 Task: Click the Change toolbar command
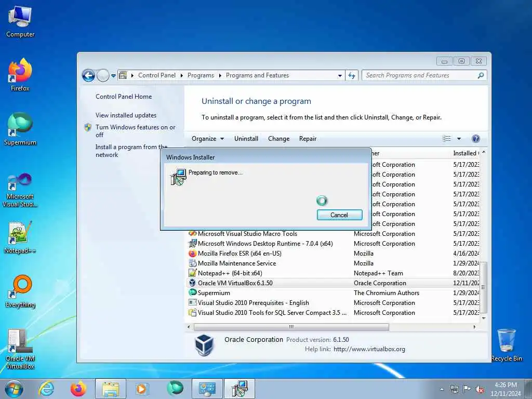[278, 138]
